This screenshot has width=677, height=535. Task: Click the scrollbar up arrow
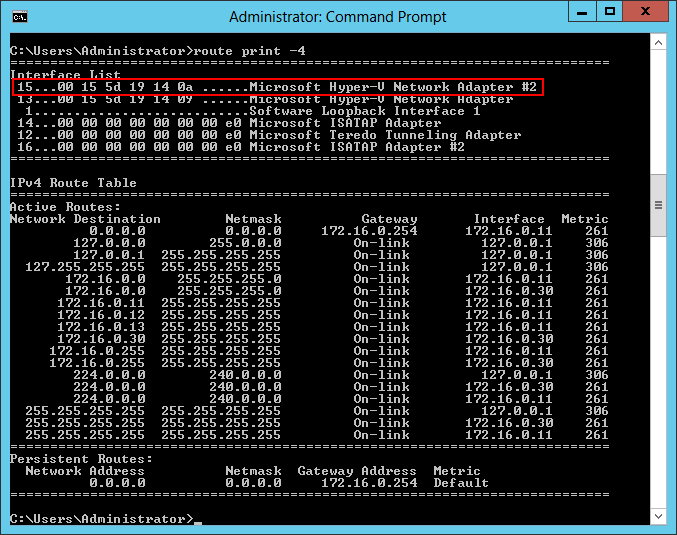(658, 42)
